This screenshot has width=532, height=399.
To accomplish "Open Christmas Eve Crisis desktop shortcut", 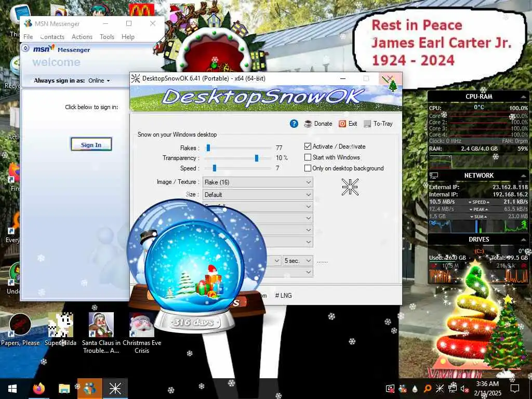I will pos(142,333).
